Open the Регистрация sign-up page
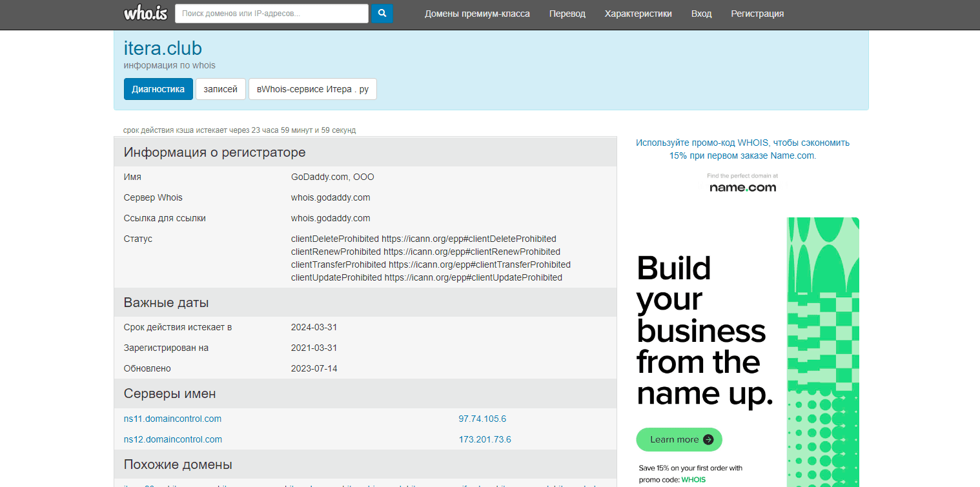Image resolution: width=980 pixels, height=487 pixels. tap(757, 14)
